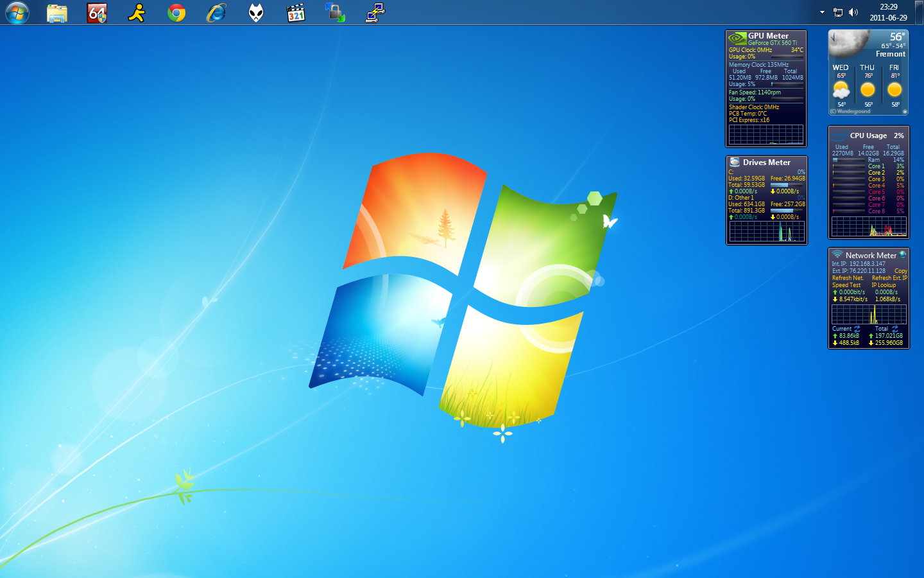The height and width of the screenshot is (578, 924).
Task: Show hidden tray icons arrow
Action: point(822,12)
